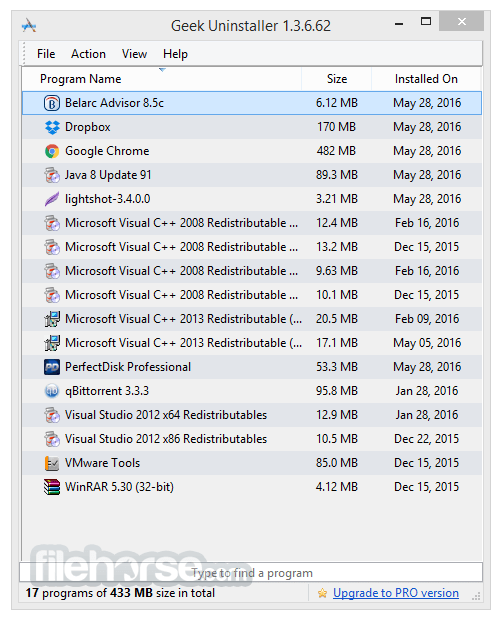
Task: Click the qBittorrent 3.3.3 icon
Action: coord(52,391)
